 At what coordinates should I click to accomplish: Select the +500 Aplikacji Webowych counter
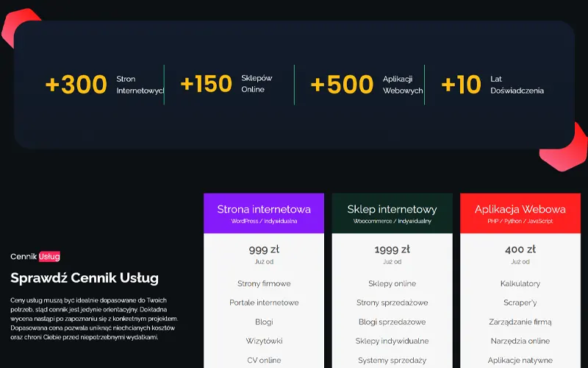tap(365, 85)
